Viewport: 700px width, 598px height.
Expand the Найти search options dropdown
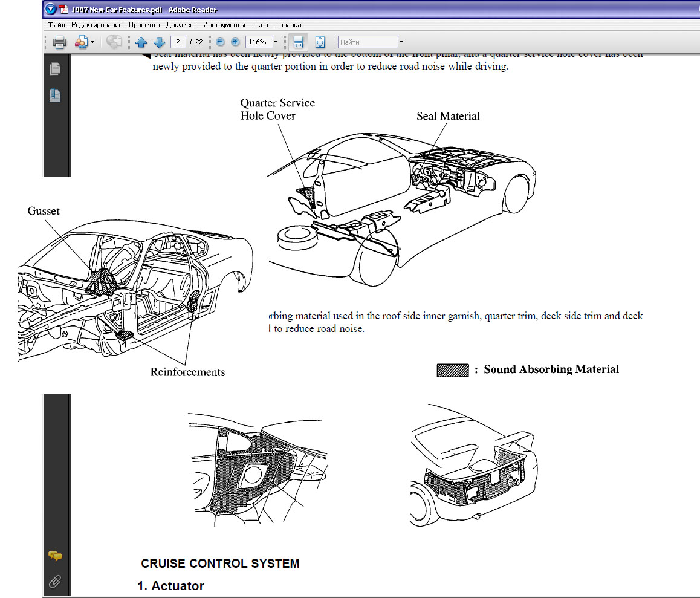pos(401,42)
